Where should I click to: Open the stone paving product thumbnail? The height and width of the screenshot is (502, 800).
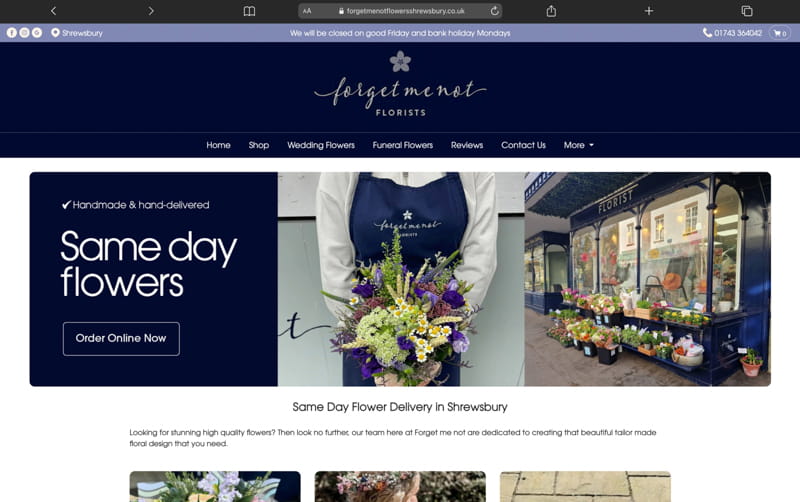585,487
